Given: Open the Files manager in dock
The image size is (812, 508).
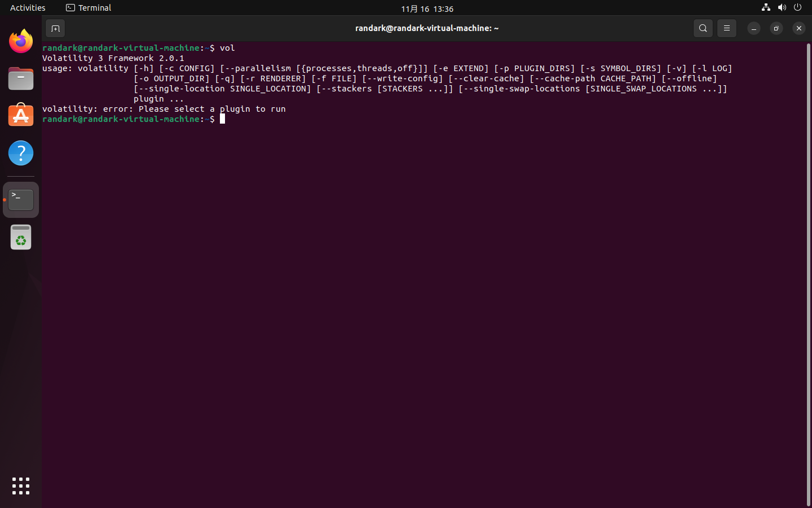Looking at the screenshot, I should (x=21, y=78).
